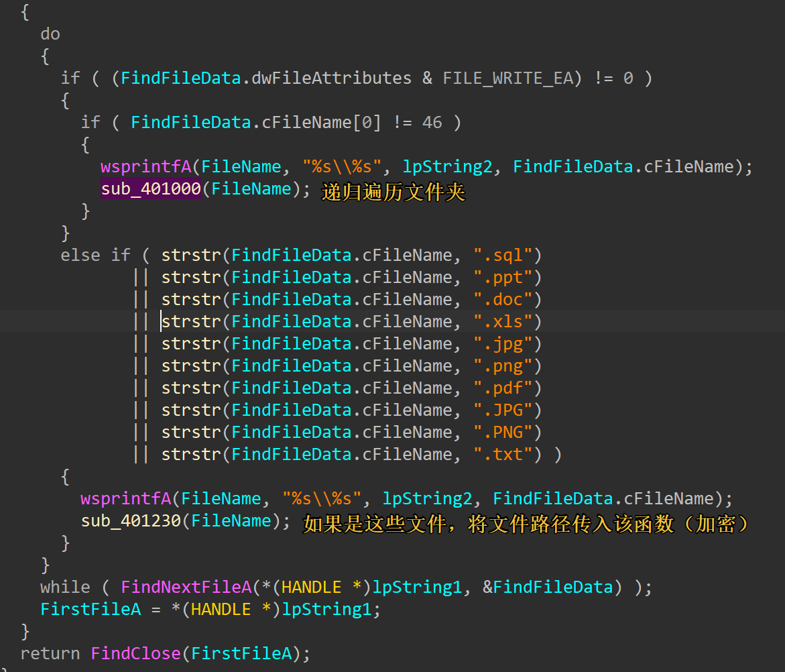The height and width of the screenshot is (672, 785).
Task: Click the 递归遍历文件夹 comment annotation
Action: (x=393, y=192)
